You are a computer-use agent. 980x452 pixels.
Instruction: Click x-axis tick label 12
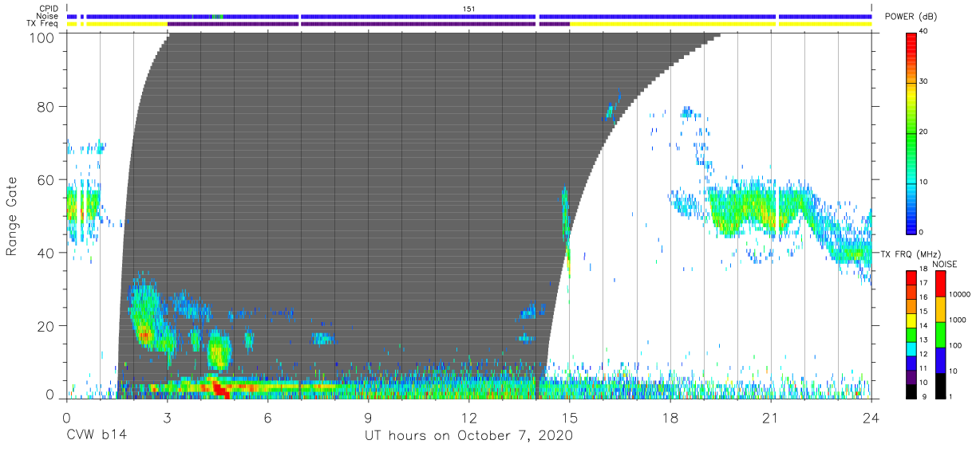click(x=468, y=417)
